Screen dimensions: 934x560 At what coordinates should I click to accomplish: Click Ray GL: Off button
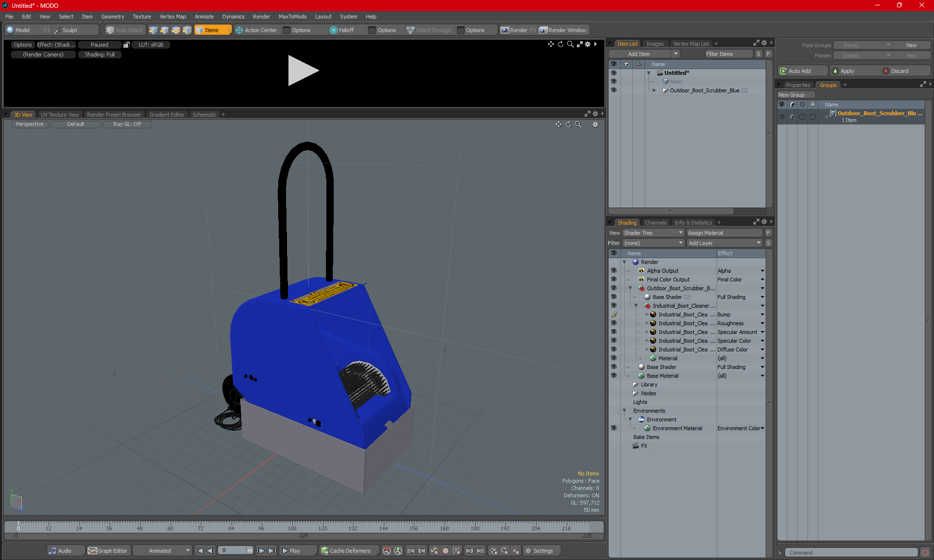pos(127,124)
